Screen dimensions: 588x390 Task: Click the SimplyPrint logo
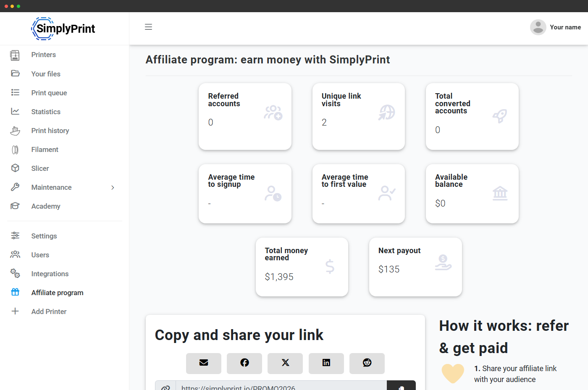(63, 29)
